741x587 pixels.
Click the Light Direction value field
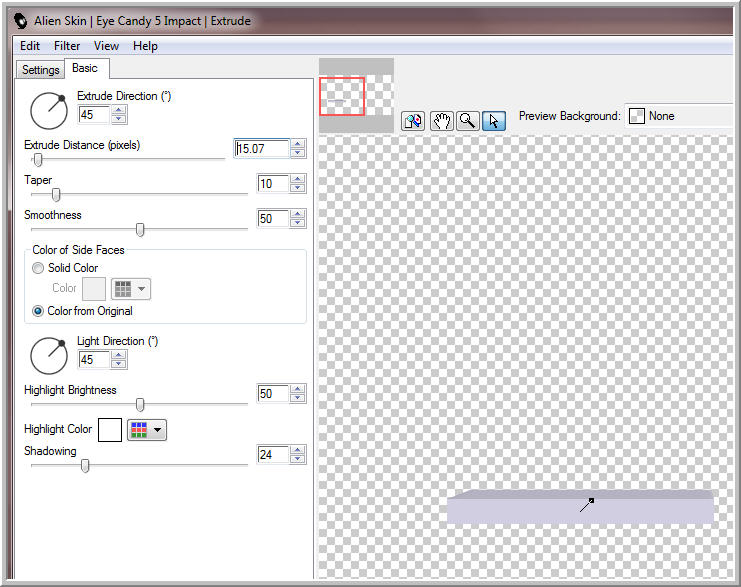point(94,360)
